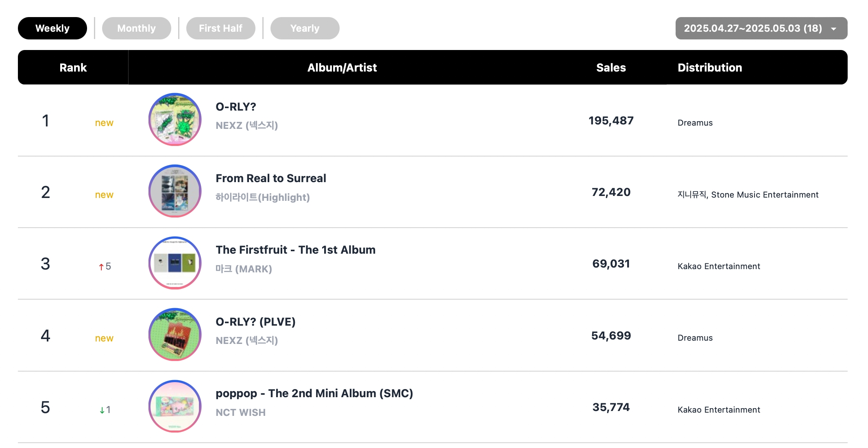The height and width of the screenshot is (448, 868).
Task: Click the red up arrow on rank 3
Action: point(101,267)
